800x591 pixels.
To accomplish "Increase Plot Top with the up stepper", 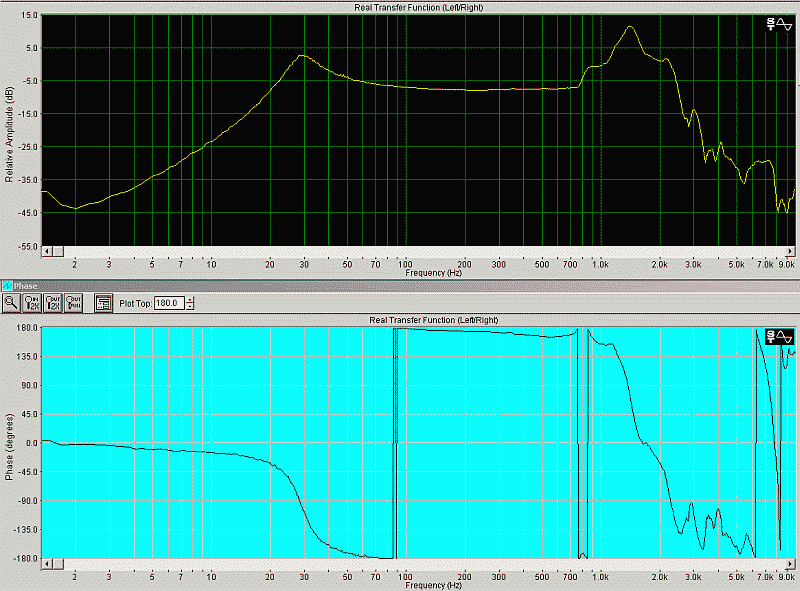I will [190, 300].
